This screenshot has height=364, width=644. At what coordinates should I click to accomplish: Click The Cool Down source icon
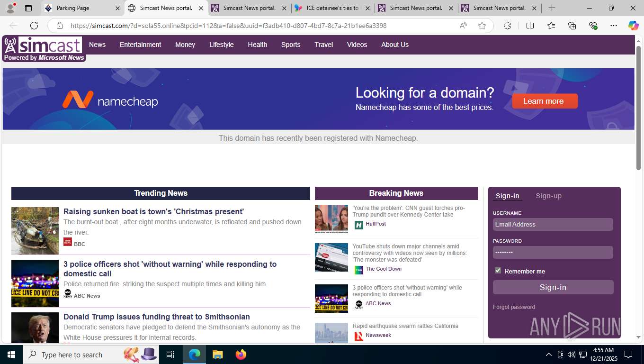(x=359, y=270)
